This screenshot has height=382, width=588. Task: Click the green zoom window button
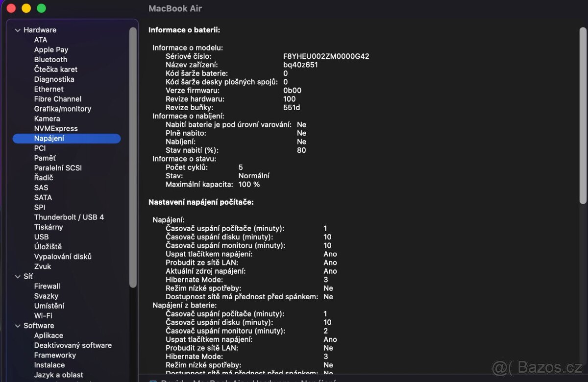coord(41,8)
